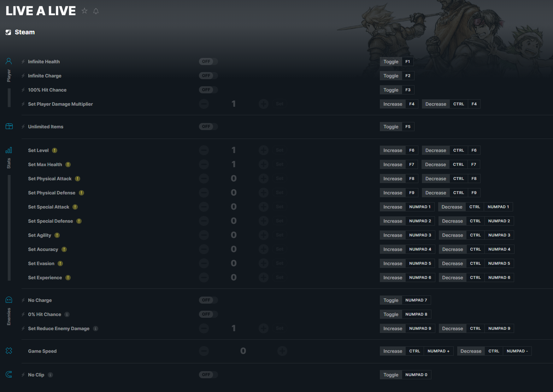
Task: Click plus button for Set Experience
Action: (264, 277)
